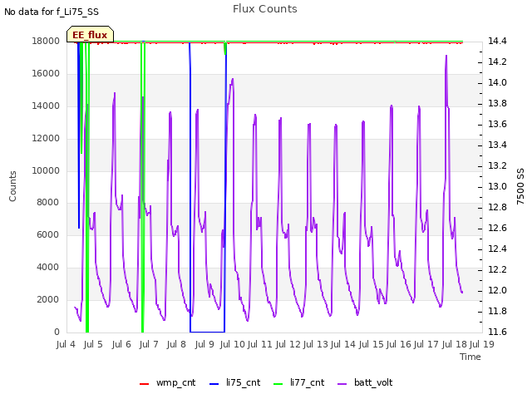532x399 pixels.
Task: Click the 11.8 right axis tick label
Action: click(497, 311)
